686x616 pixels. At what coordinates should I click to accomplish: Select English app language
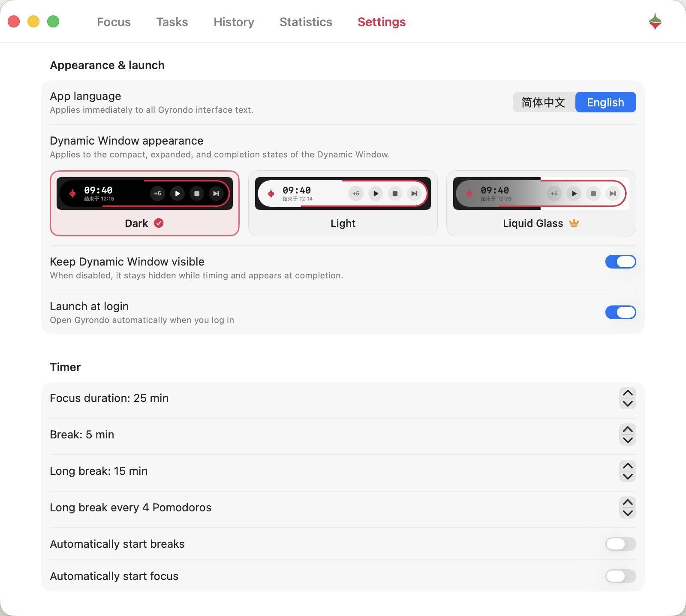[x=605, y=102]
